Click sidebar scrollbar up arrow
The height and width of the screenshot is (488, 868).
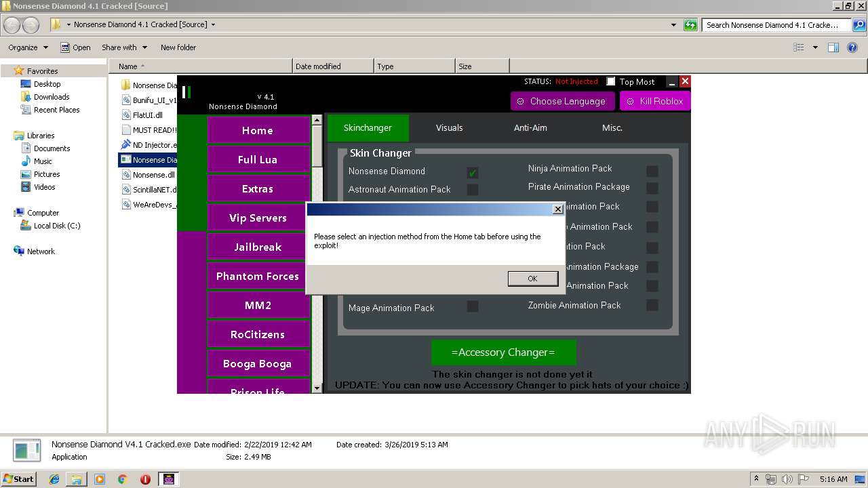317,120
